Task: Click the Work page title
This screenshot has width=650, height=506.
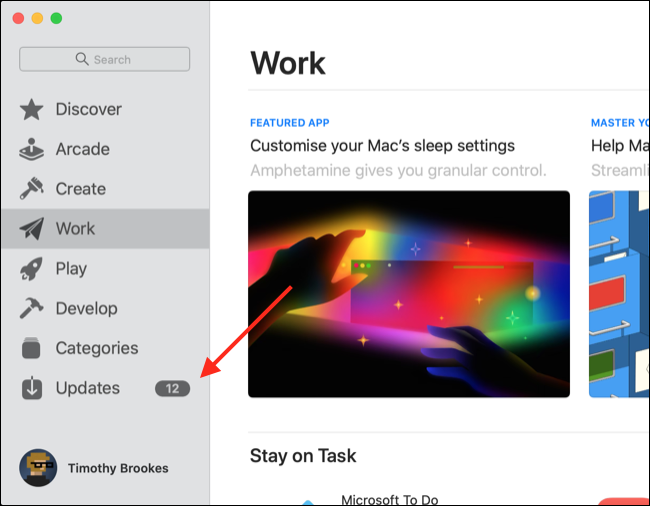Action: [288, 63]
